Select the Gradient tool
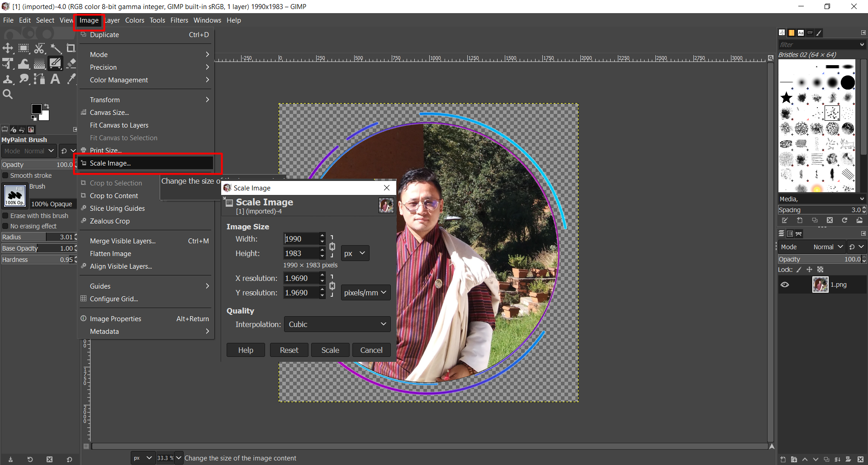The height and width of the screenshot is (465, 868). [x=39, y=63]
